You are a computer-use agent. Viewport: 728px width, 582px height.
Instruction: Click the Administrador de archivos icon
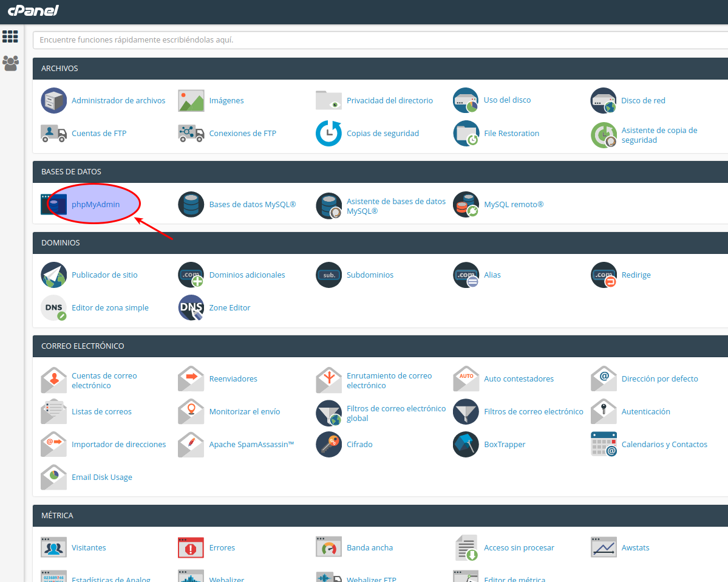(53, 101)
